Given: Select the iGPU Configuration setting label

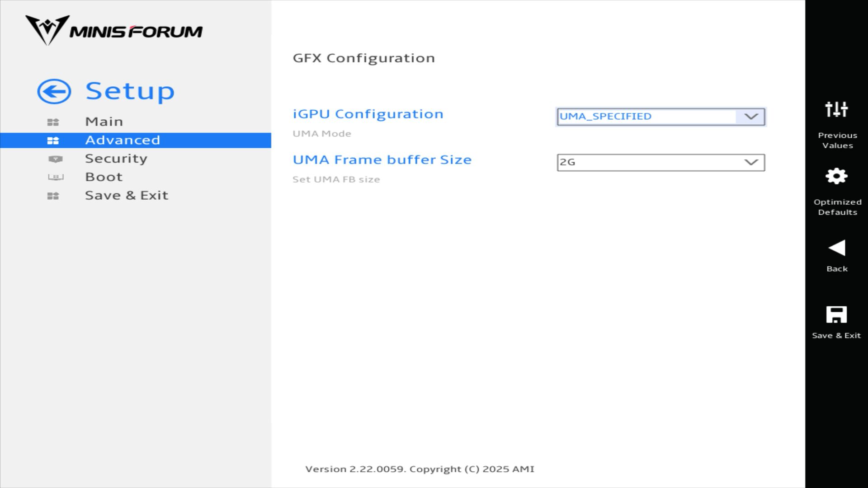Looking at the screenshot, I should pyautogui.click(x=368, y=114).
